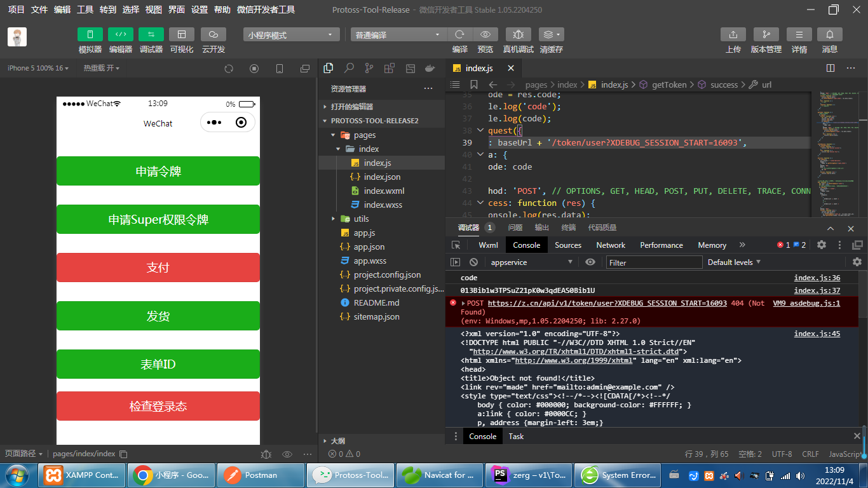Viewport: 868px width, 488px height.
Task: Toggle the console sidebar icon
Action: 455,262
